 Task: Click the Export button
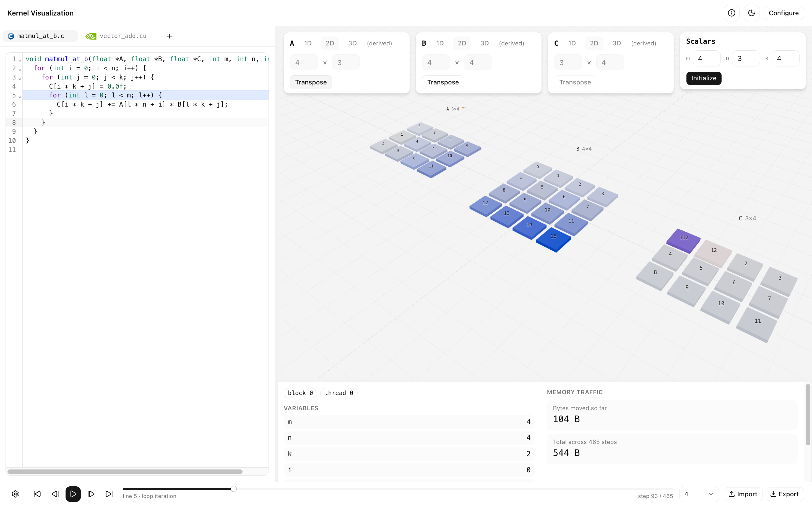coord(785,494)
